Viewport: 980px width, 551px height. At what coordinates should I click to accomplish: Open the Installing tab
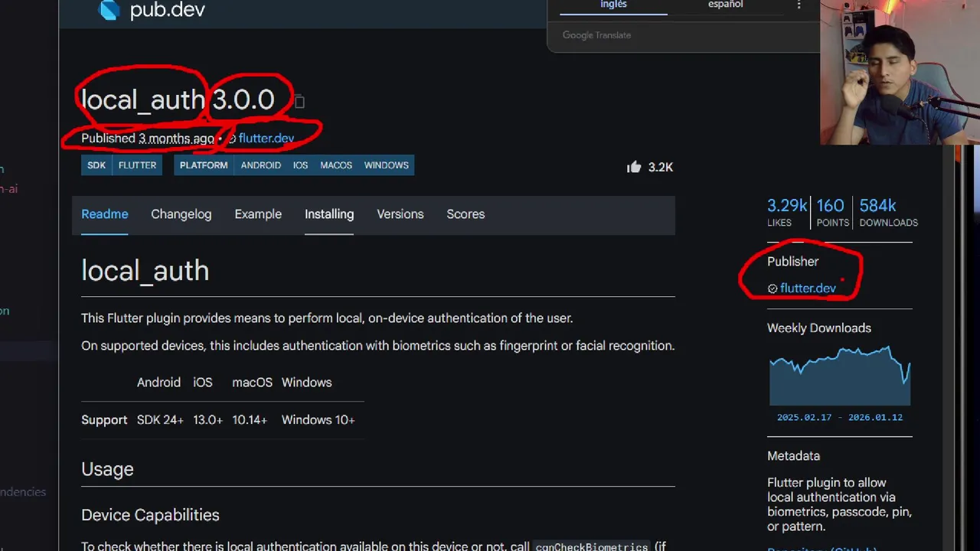pos(329,214)
